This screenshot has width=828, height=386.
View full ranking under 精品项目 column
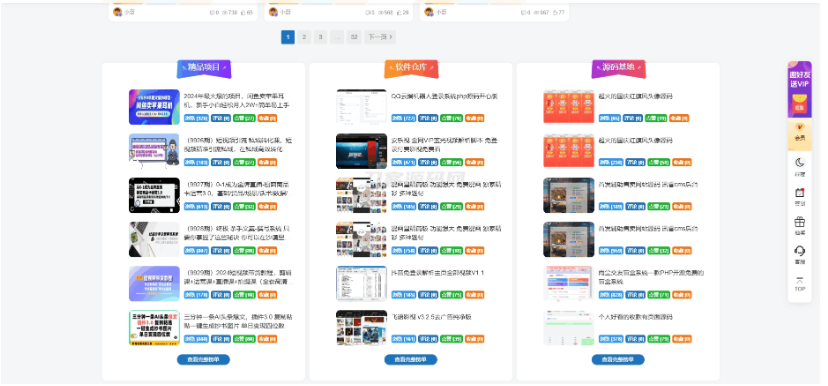[203, 360]
